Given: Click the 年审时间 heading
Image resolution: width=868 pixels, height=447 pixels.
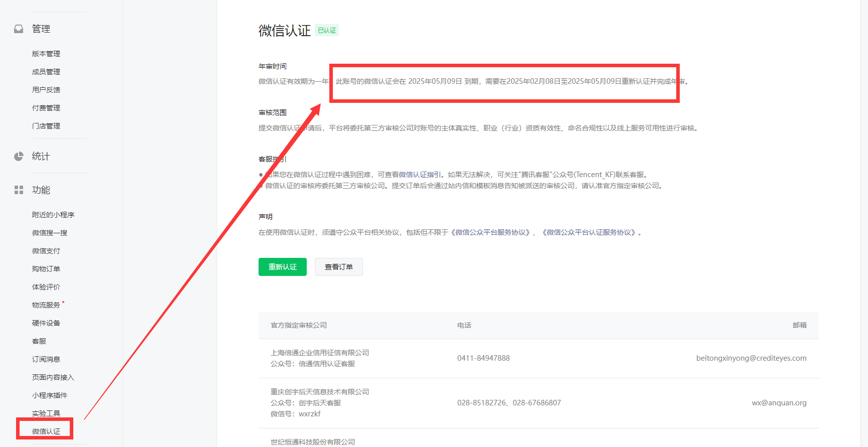Looking at the screenshot, I should pos(273,66).
